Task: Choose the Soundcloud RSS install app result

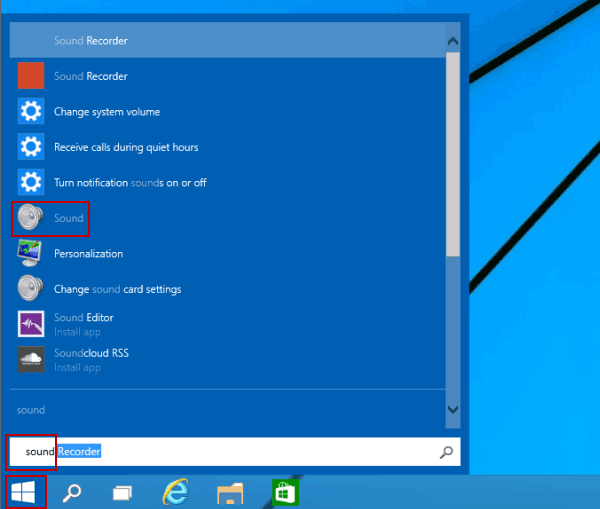Action: point(227,360)
